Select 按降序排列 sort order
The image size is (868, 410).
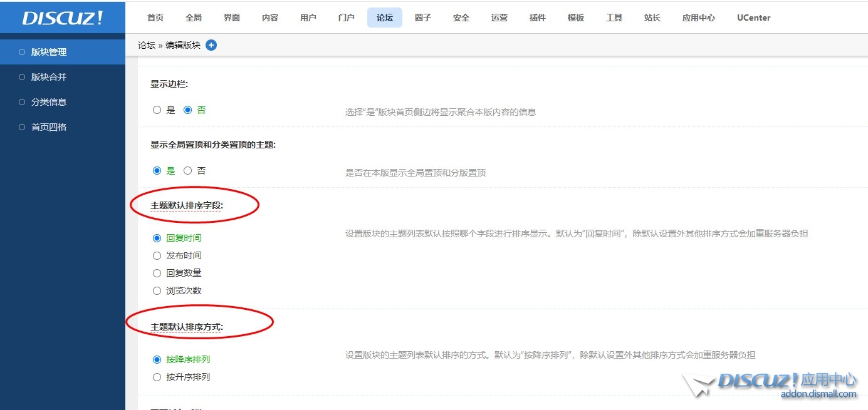pyautogui.click(x=157, y=360)
